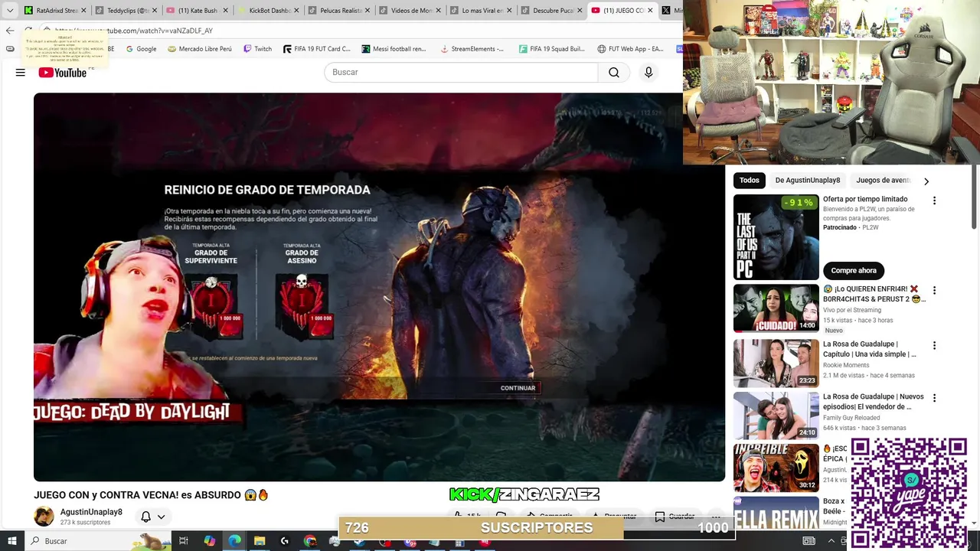Click the Guardar save button
Viewport: 980px width, 551px height.
(x=675, y=517)
